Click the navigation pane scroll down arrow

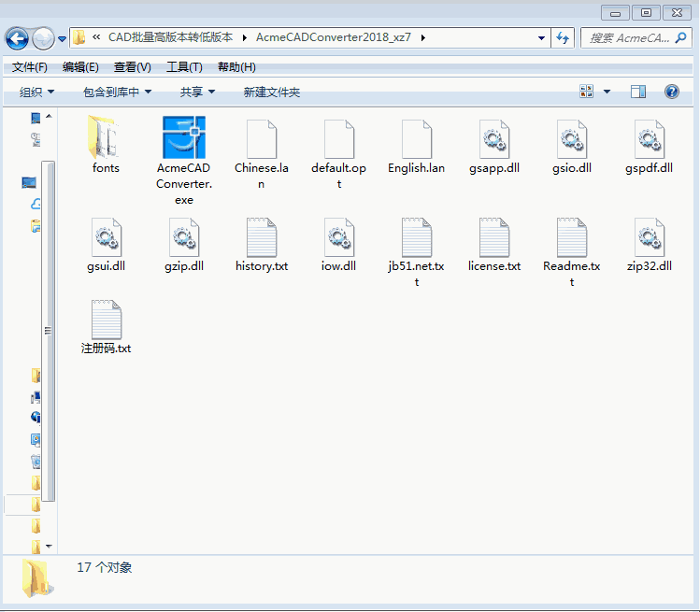(50, 546)
